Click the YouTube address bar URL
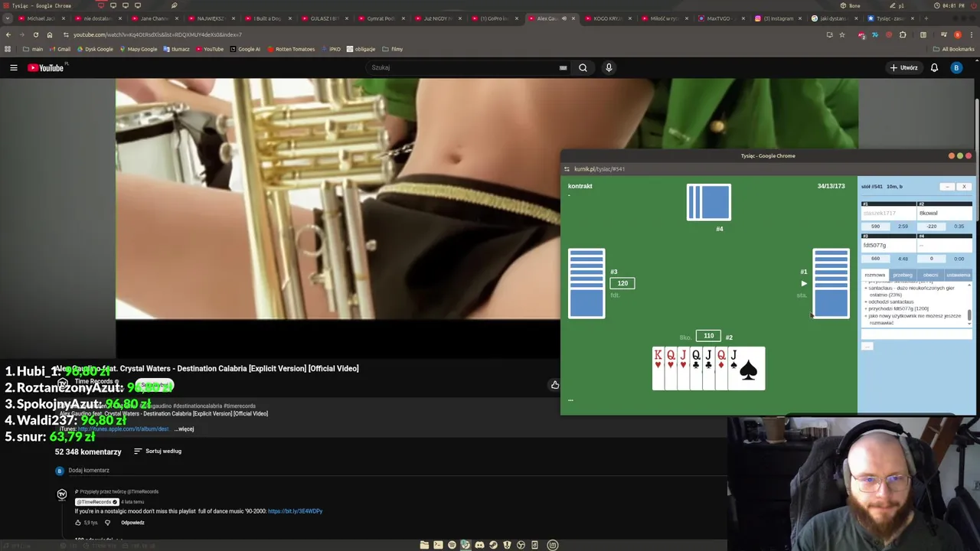The height and width of the screenshot is (551, 980). [157, 34]
